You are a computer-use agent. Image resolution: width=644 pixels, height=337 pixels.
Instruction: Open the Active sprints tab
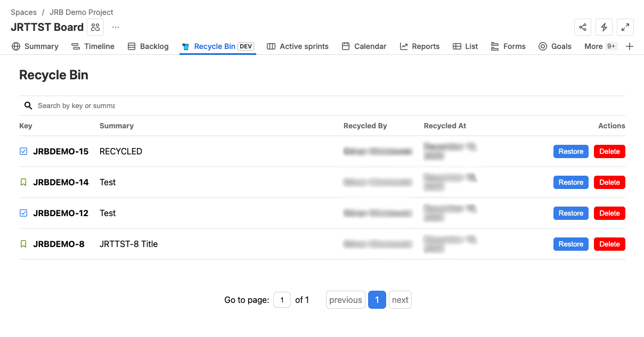pyautogui.click(x=298, y=46)
